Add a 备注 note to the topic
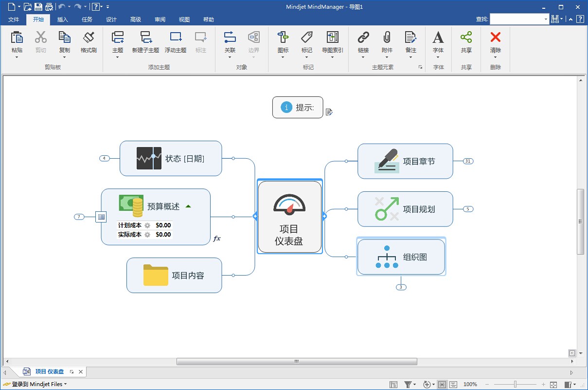588x390 pixels. tap(411, 43)
